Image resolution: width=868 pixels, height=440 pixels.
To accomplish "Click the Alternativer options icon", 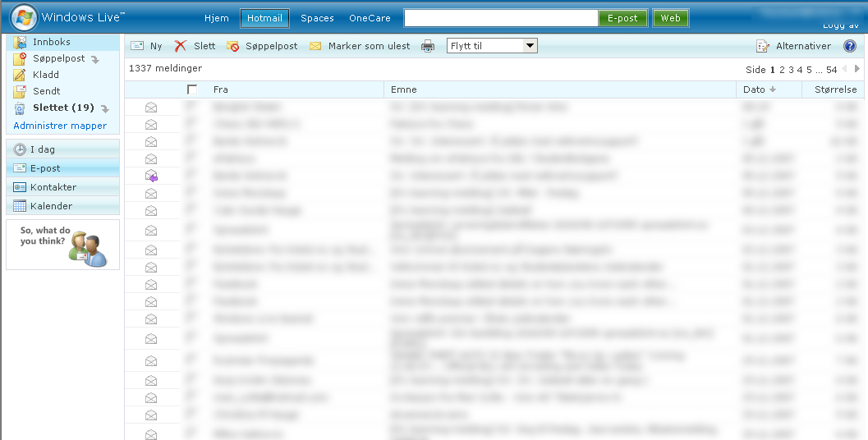I will pyautogui.click(x=763, y=46).
